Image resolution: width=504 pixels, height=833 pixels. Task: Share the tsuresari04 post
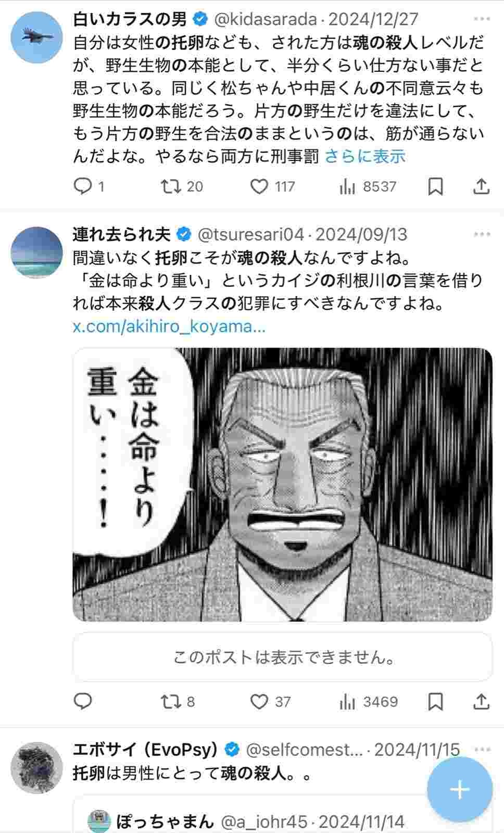482,702
